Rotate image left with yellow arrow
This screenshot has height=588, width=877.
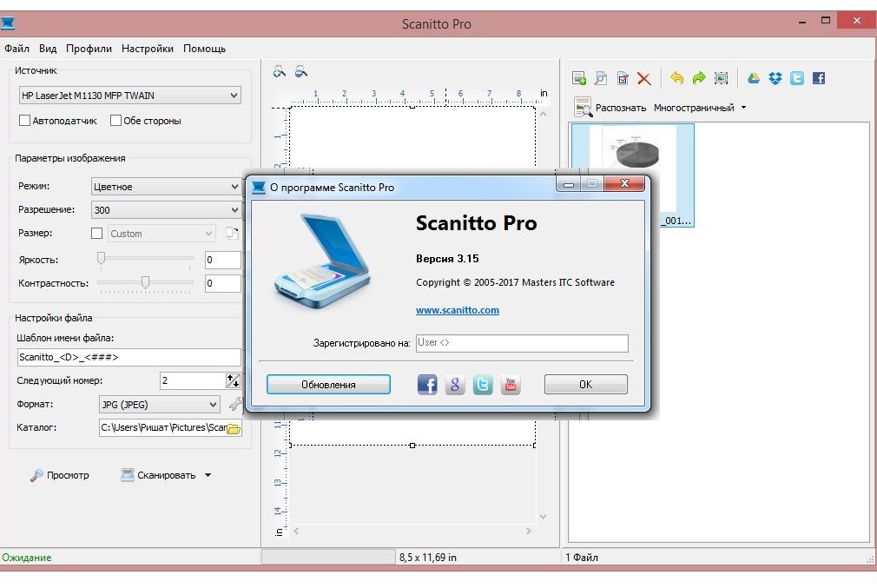point(676,78)
